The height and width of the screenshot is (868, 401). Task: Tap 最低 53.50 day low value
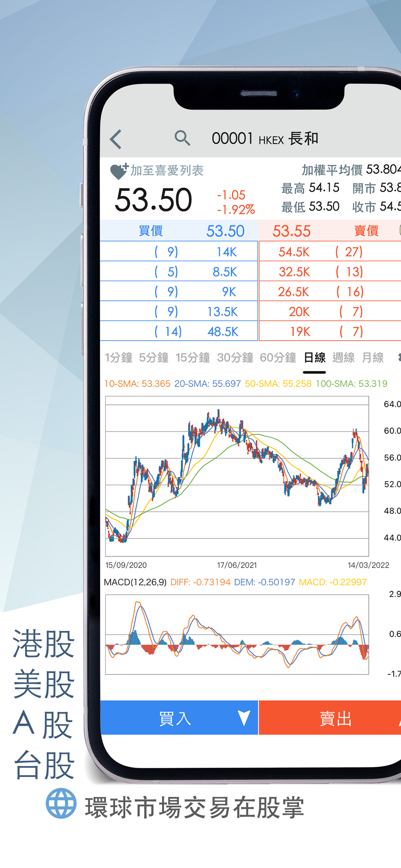(x=310, y=207)
